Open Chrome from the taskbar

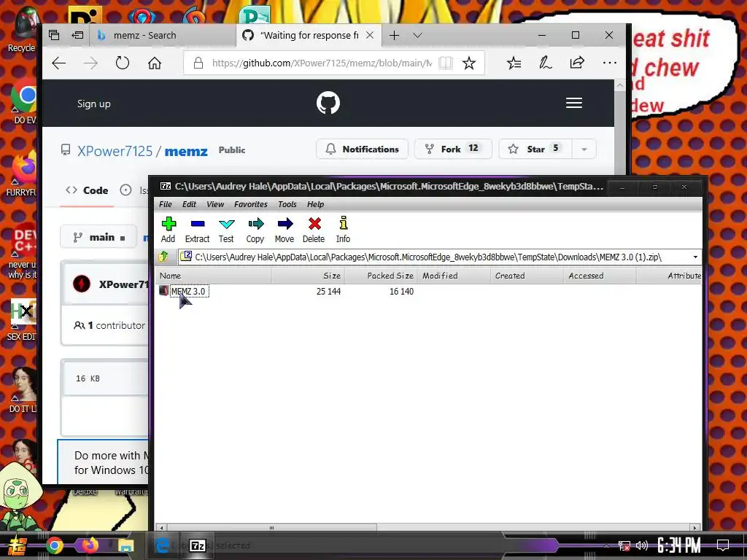[54, 545]
